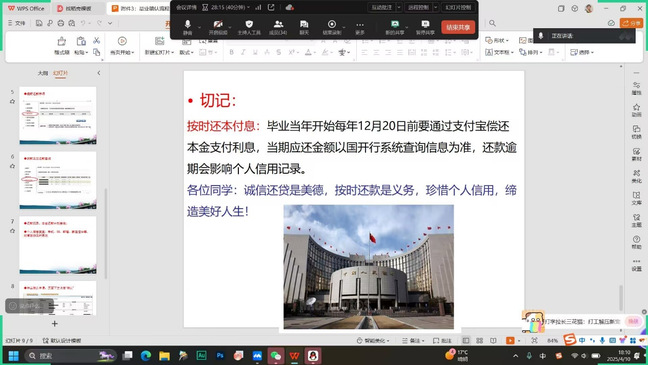Start slideshow from the orange play button
Viewport: 648px width, 365px height.
pyautogui.click(x=510, y=340)
